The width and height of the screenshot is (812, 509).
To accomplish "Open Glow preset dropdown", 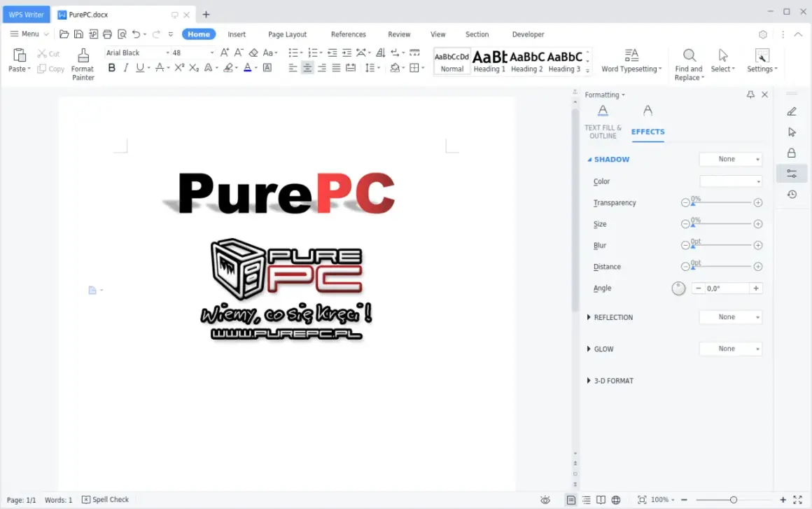I will coord(731,349).
